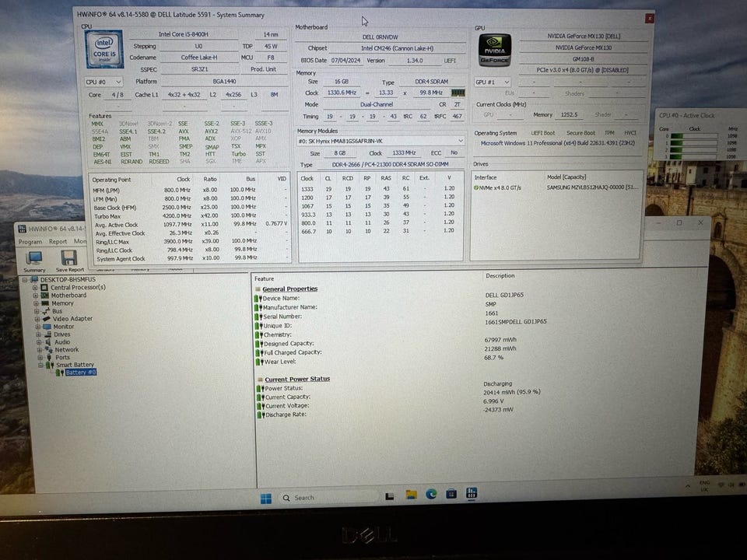Open the CPU #0 selector dropdown
The image size is (747, 560).
[x=103, y=82]
